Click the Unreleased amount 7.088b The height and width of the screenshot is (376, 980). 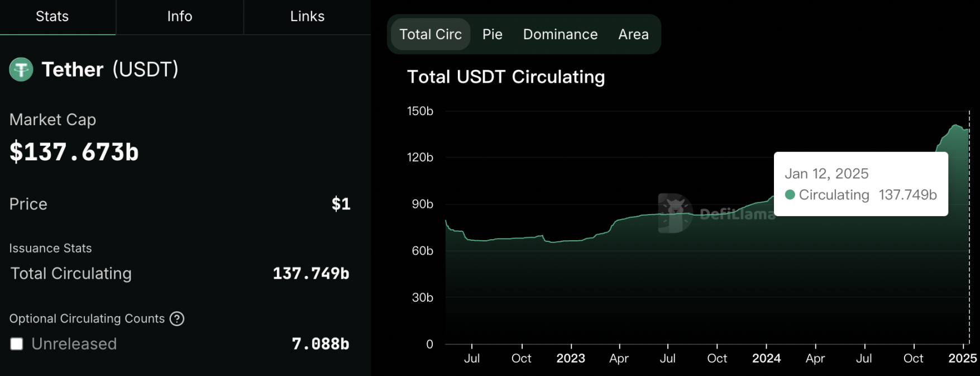[x=320, y=344]
